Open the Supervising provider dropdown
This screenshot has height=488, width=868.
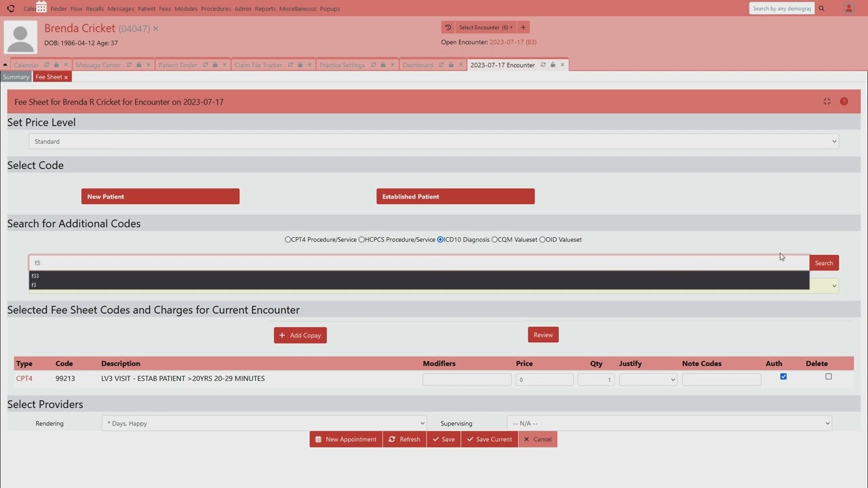click(x=669, y=424)
